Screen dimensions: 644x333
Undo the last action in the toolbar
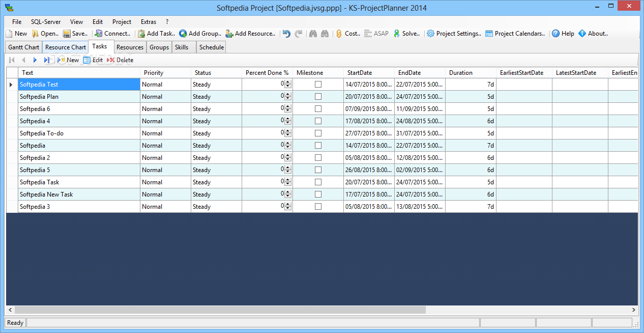click(x=286, y=34)
